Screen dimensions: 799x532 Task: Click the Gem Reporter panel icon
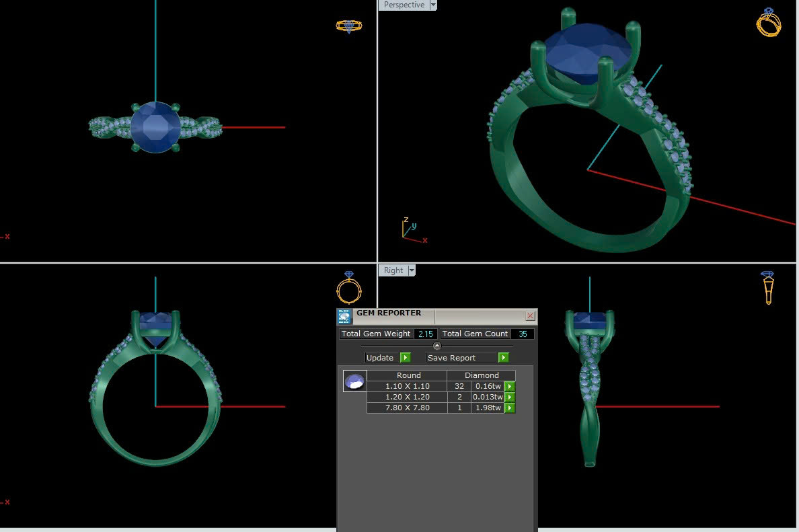click(345, 317)
